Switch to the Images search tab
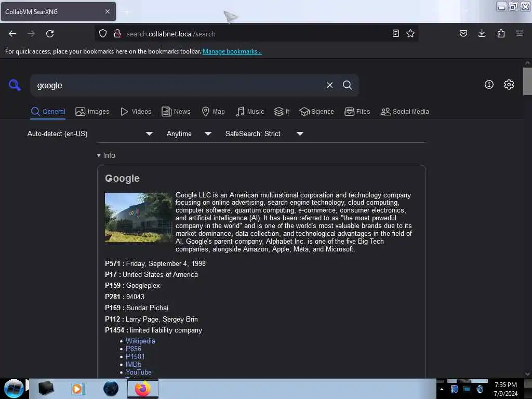Screen dimensions: 532x399 [x=92, y=112]
